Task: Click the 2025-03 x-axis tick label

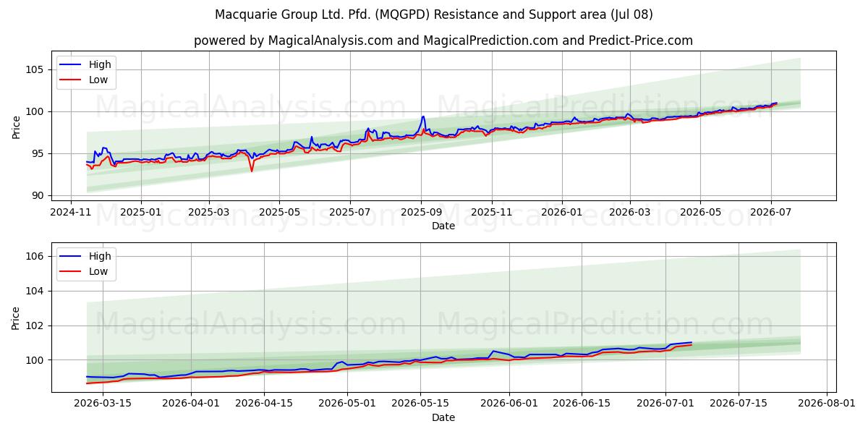Action: click(x=208, y=212)
